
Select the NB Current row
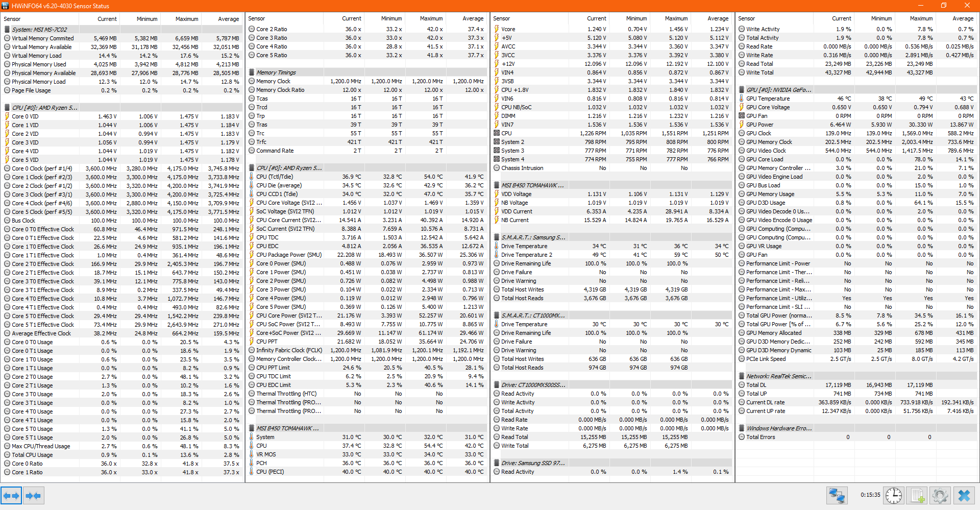611,220
